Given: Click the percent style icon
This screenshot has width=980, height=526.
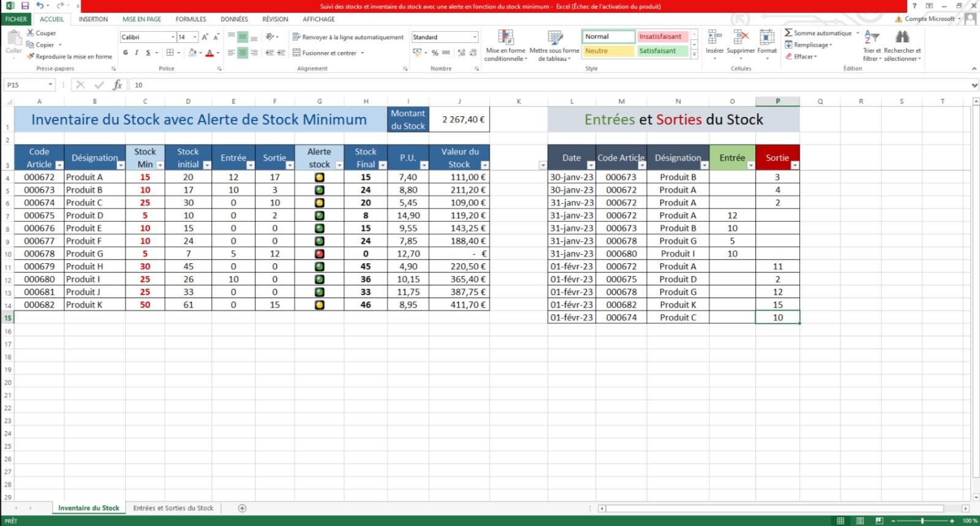Looking at the screenshot, I should coord(435,53).
